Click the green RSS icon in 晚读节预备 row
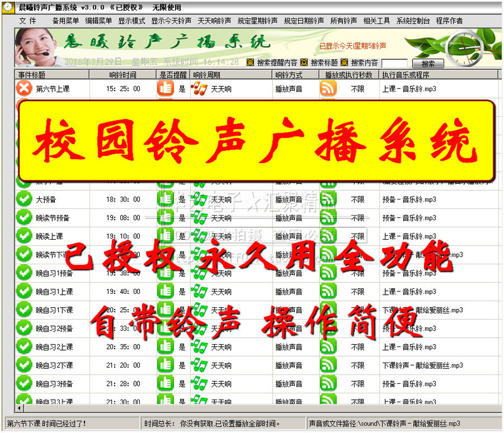Image resolution: width=504 pixels, height=433 pixels. pyautogui.click(x=328, y=218)
